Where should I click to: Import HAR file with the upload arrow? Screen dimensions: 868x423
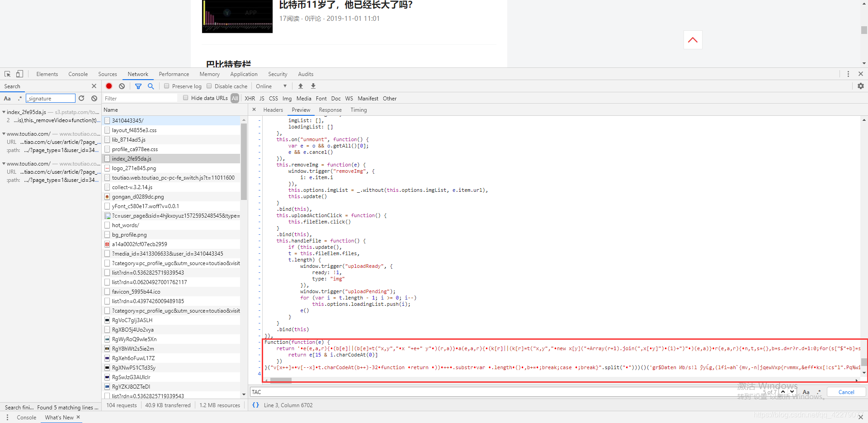[301, 86]
